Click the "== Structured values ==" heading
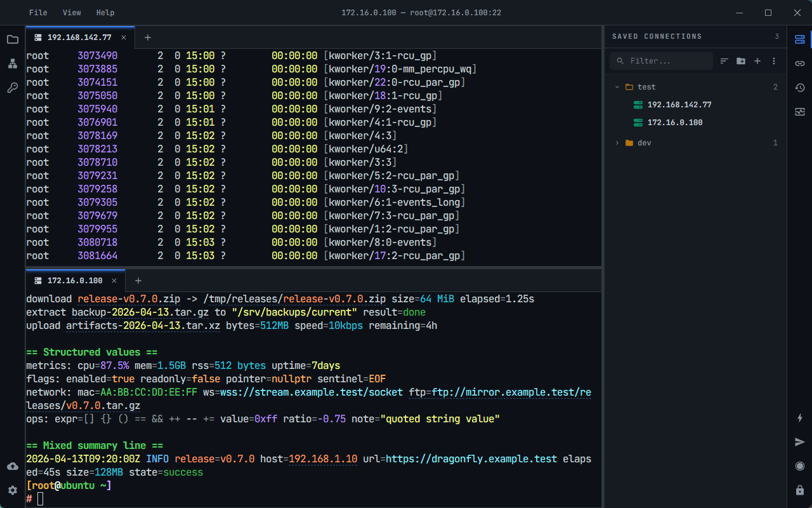Viewport: 812px width, 508px height. pos(92,352)
